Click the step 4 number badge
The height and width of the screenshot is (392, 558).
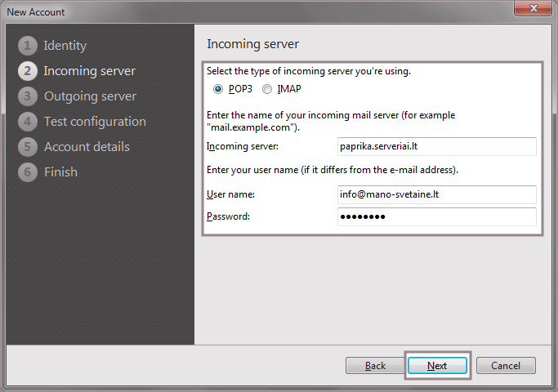coord(28,122)
